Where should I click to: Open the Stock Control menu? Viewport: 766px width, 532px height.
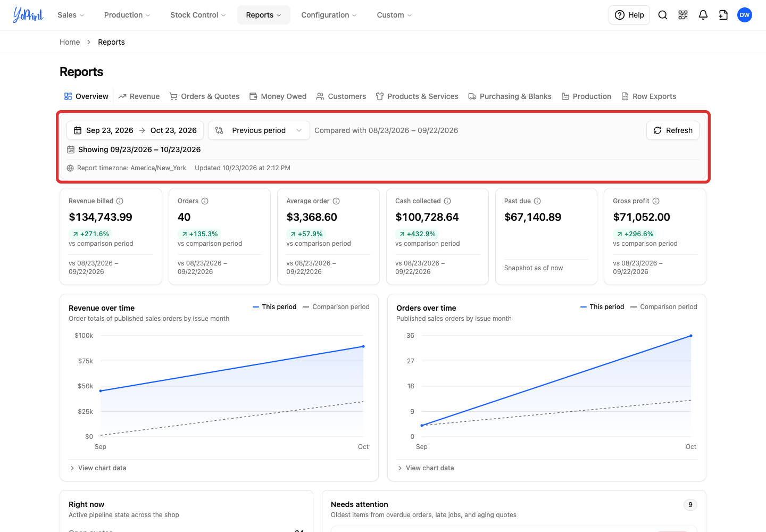(198, 15)
